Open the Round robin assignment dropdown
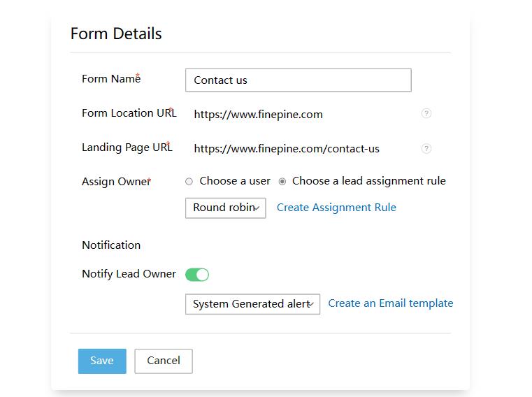This screenshot has height=397, width=532. (225, 208)
